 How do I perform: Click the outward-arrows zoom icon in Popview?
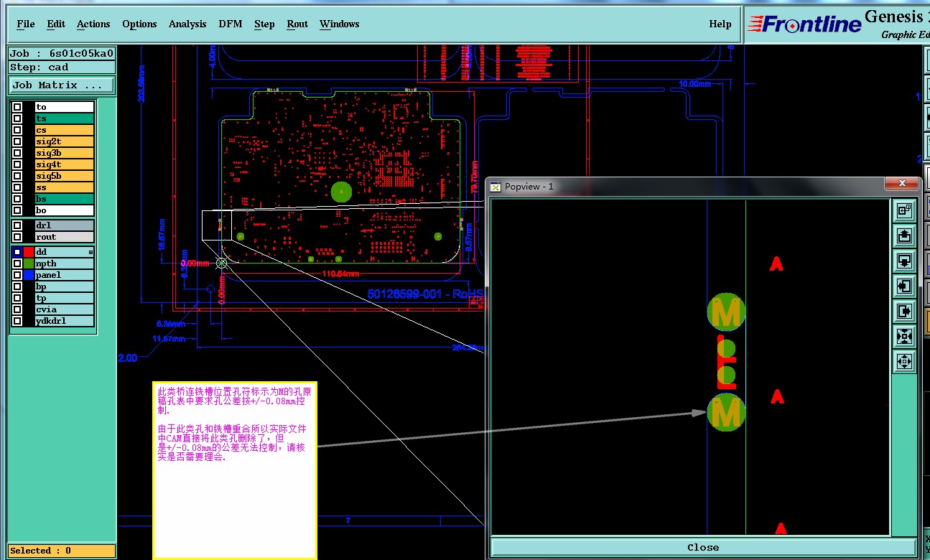pyautogui.click(x=904, y=361)
